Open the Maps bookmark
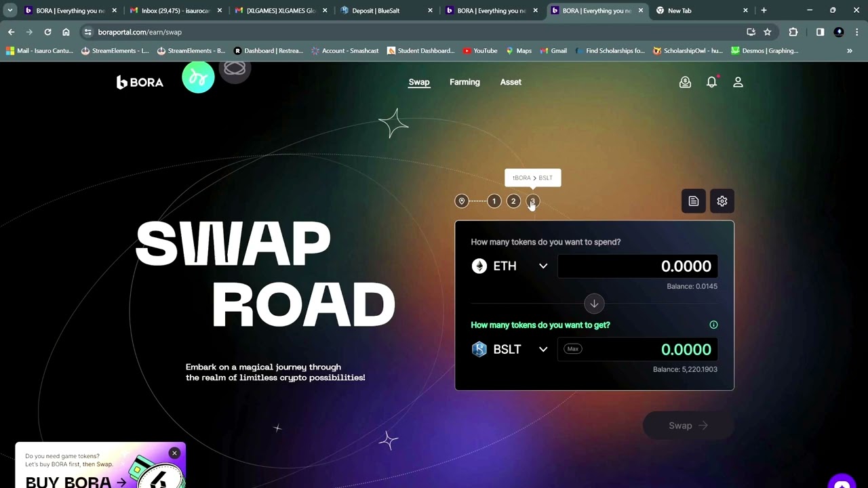 (518, 51)
